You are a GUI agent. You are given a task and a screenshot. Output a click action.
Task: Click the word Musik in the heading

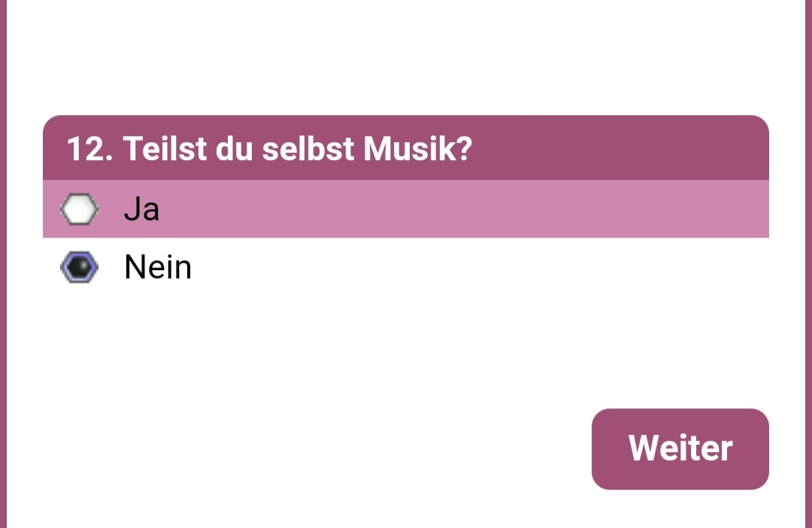(x=417, y=149)
